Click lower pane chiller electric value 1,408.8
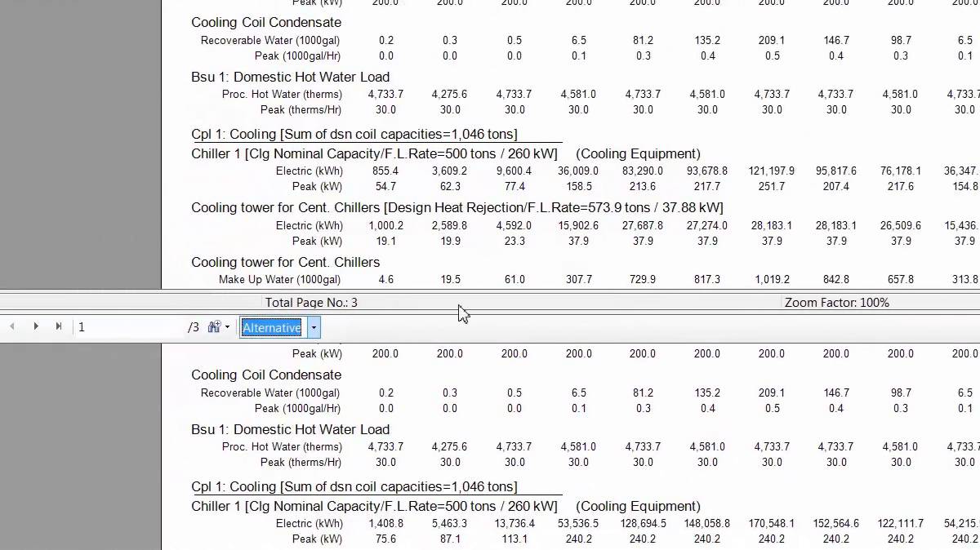The width and height of the screenshot is (980, 550). tap(385, 523)
